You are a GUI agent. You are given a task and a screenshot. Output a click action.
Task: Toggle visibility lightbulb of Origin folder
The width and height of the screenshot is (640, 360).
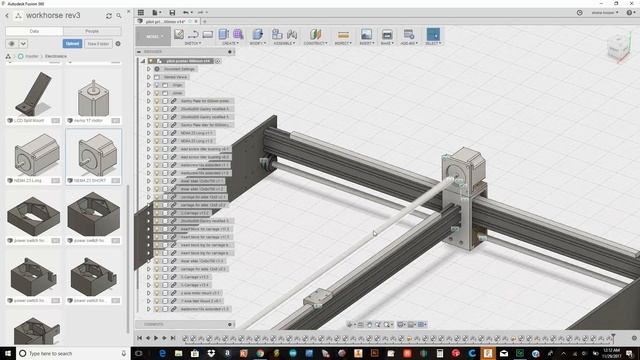[157, 85]
